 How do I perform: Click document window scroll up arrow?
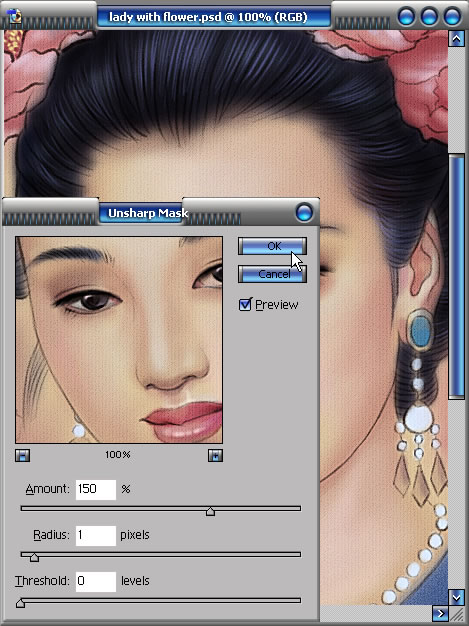point(456,39)
